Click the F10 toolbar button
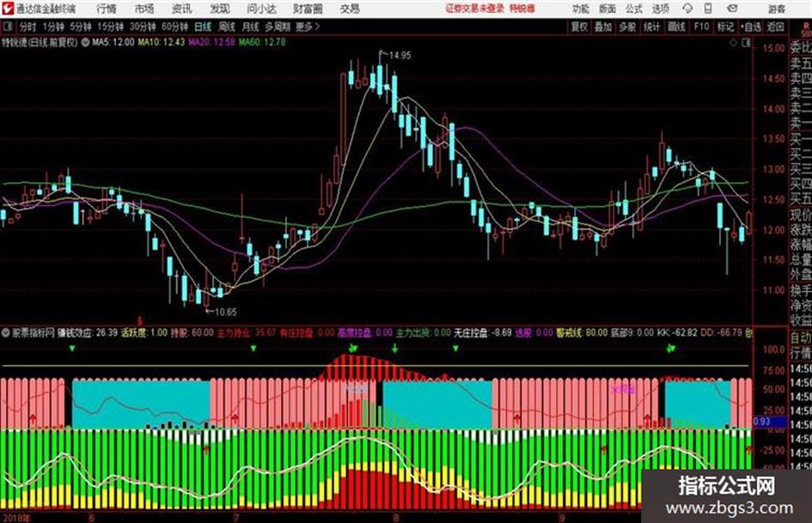Screen dimensions: 812x523 pos(701,27)
